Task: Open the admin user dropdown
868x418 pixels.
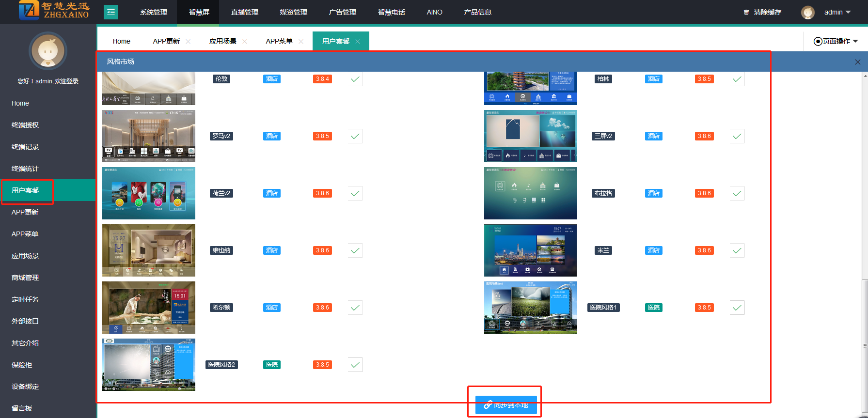Action: coord(837,12)
